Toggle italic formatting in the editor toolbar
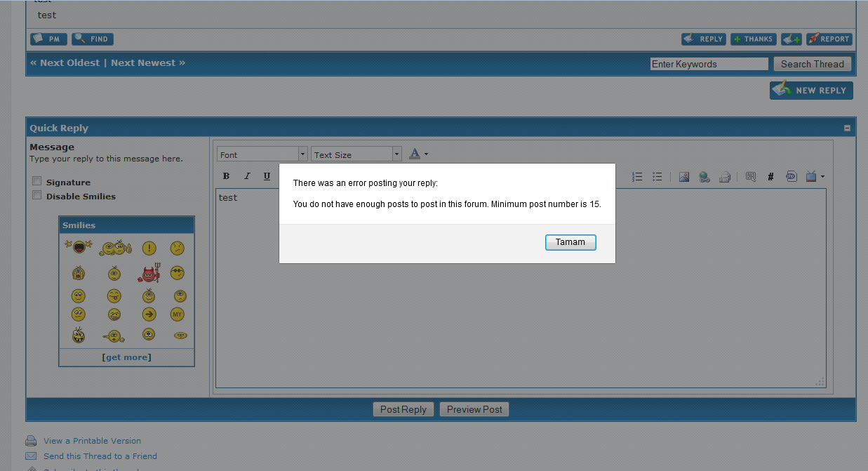868x471 pixels. click(x=247, y=176)
